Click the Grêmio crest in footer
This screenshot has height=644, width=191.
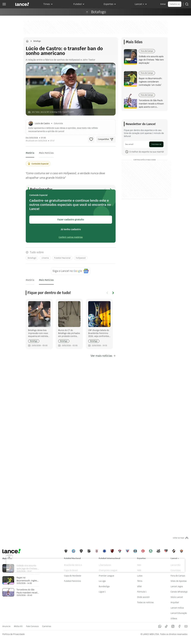pos(135,551)
